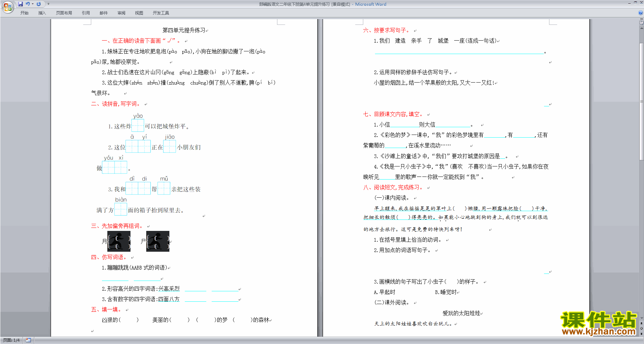Click heading 四、仿写词语
This screenshot has height=344, width=644.
click(x=109, y=257)
